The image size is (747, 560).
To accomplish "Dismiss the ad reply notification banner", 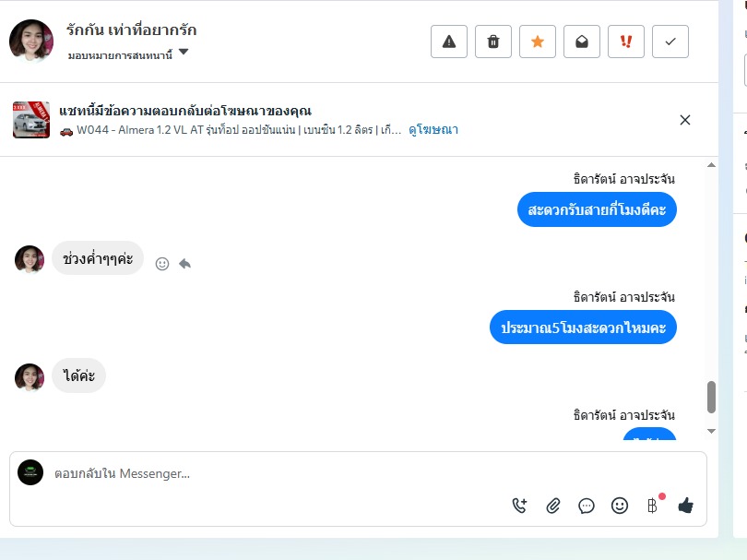I will (684, 120).
